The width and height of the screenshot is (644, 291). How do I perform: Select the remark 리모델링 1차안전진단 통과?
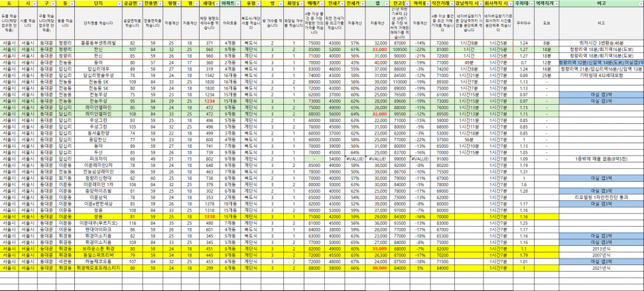(602, 198)
